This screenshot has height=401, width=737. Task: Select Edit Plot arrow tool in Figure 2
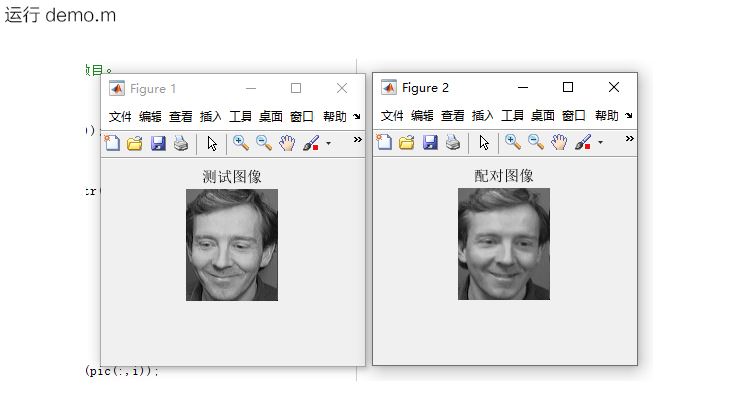pos(484,142)
